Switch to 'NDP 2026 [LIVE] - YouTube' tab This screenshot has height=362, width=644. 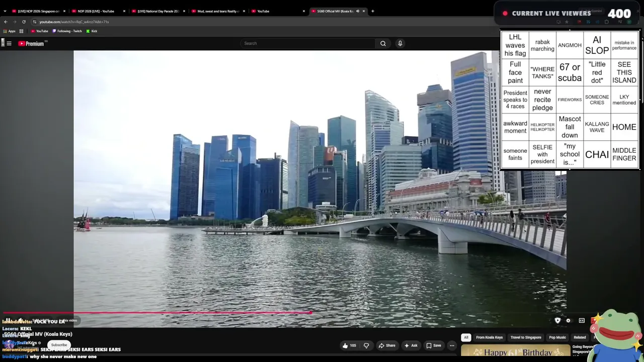coord(99,11)
